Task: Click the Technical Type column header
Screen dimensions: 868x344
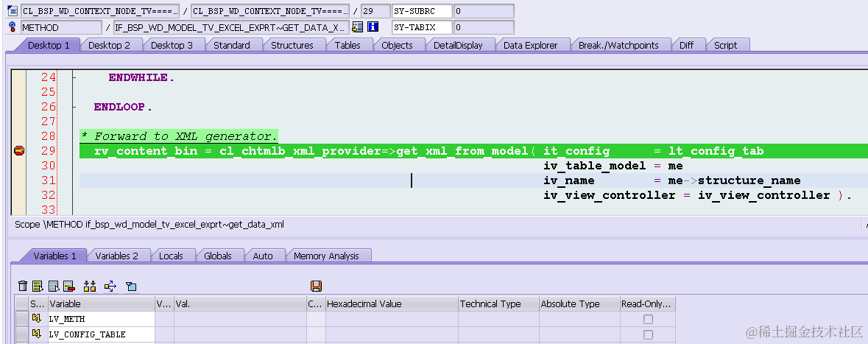Action: tap(498, 303)
